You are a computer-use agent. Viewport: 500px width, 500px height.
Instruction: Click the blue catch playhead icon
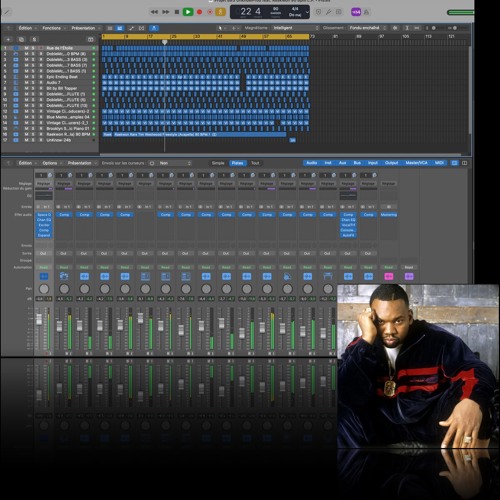pyautogui.click(x=154, y=28)
